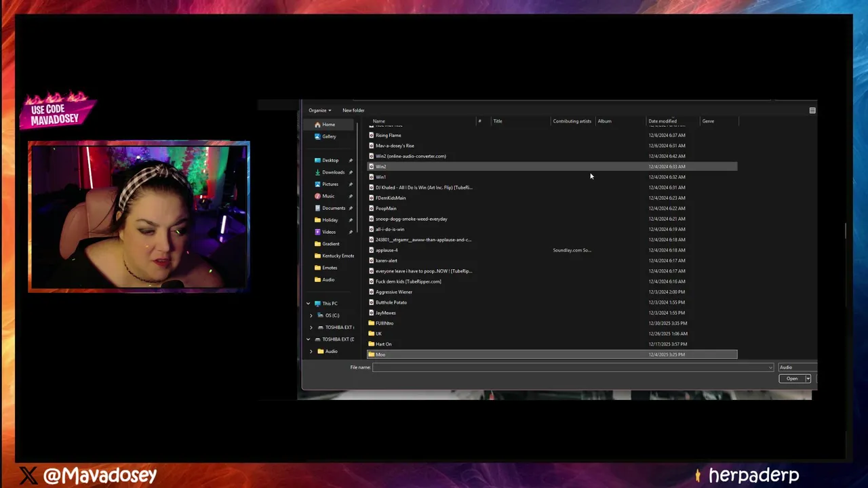Click the Soundlay.com contributing artist cell
The image size is (868, 488).
(572, 250)
